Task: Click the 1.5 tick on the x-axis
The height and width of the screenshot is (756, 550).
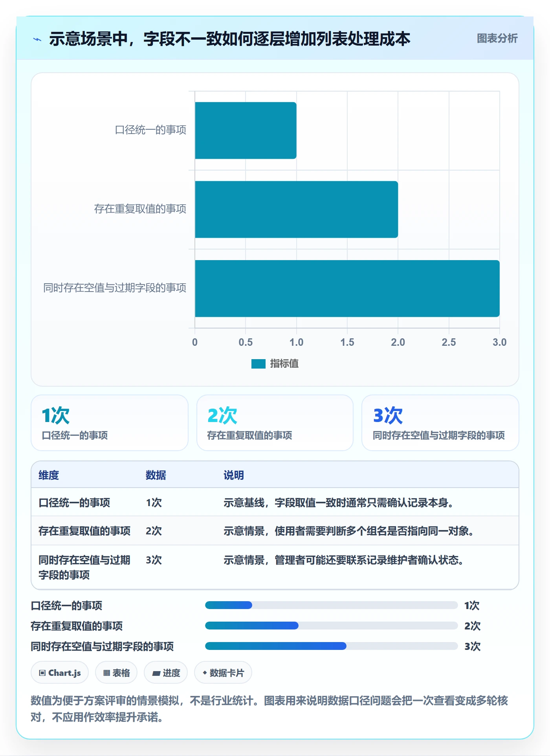Action: pyautogui.click(x=347, y=342)
